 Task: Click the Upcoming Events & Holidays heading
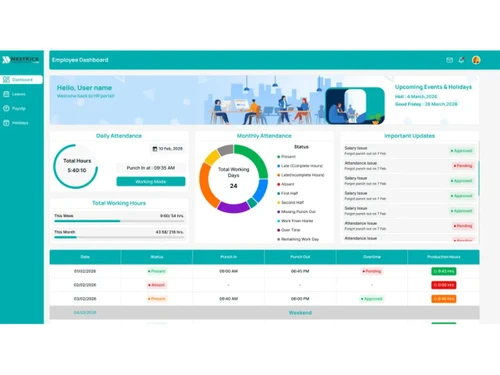[x=433, y=87]
